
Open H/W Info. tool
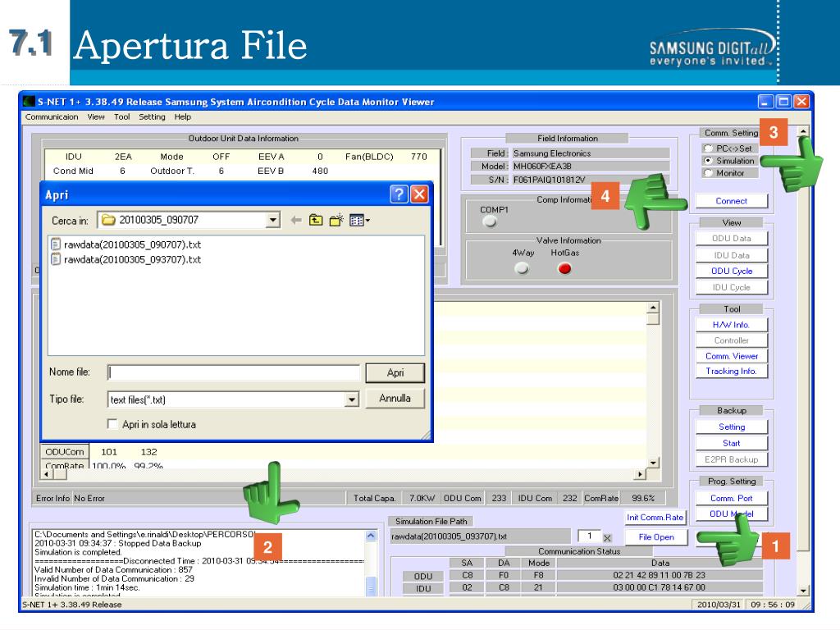click(731, 325)
